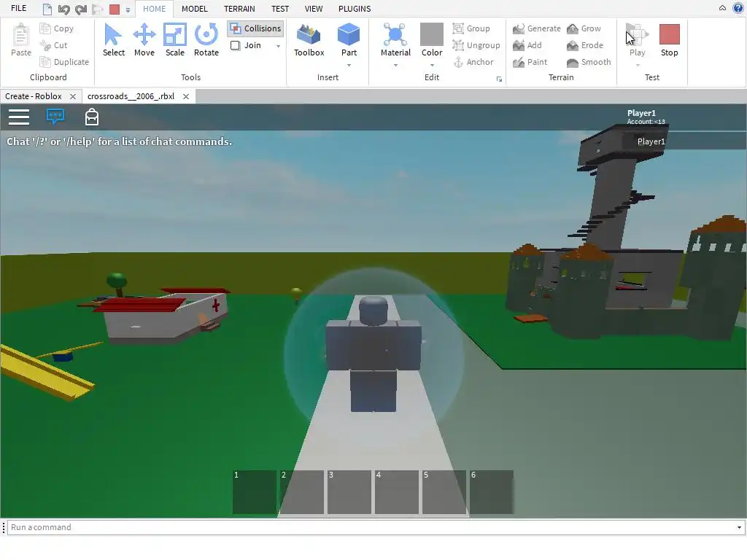The height and width of the screenshot is (560, 747).
Task: Expand the Color dropdown arrow
Action: tap(432, 65)
